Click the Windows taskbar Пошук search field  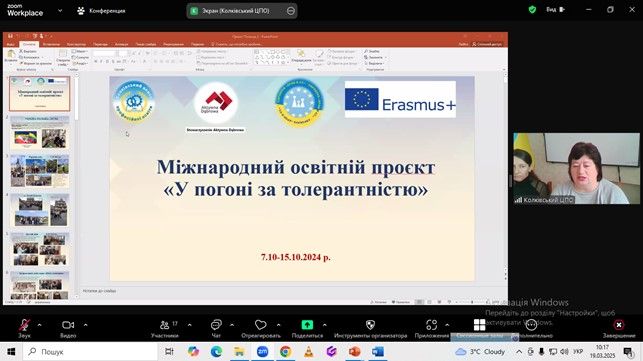tap(90, 352)
